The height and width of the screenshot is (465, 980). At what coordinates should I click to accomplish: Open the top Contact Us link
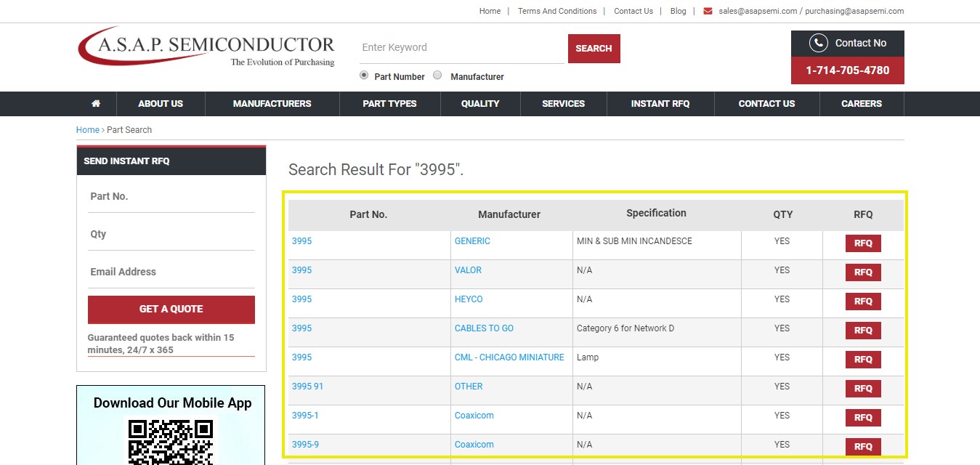[633, 11]
